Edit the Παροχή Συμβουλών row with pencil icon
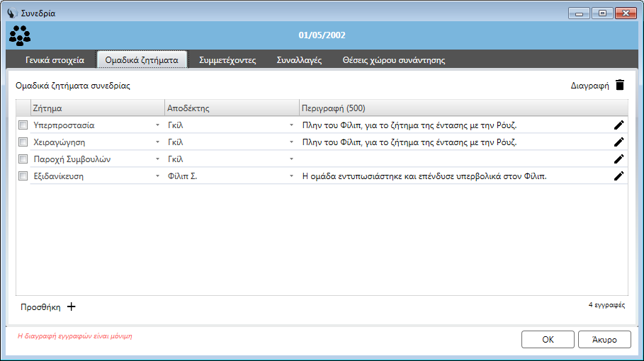644x361 pixels. click(619, 159)
